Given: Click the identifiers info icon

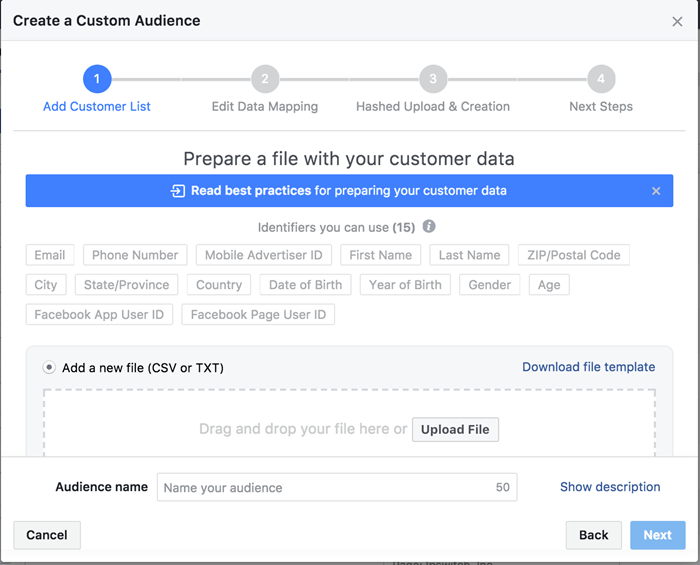Looking at the screenshot, I should pyautogui.click(x=429, y=227).
